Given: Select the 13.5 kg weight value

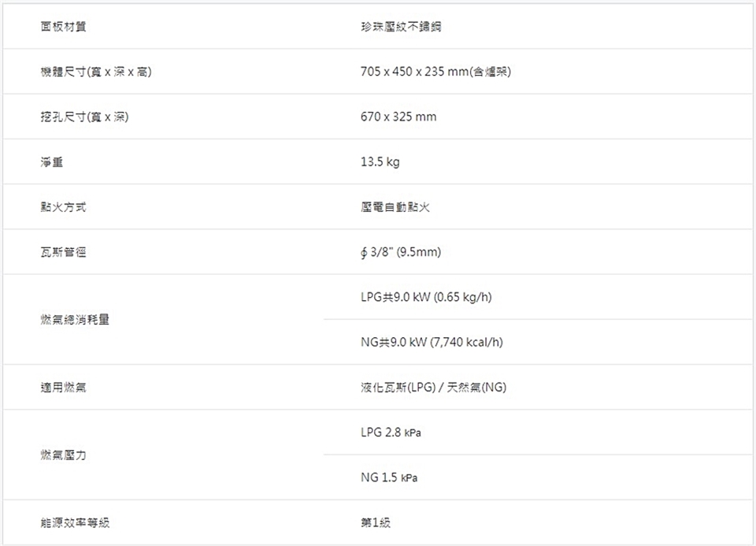Looking at the screenshot, I should coord(380,162).
